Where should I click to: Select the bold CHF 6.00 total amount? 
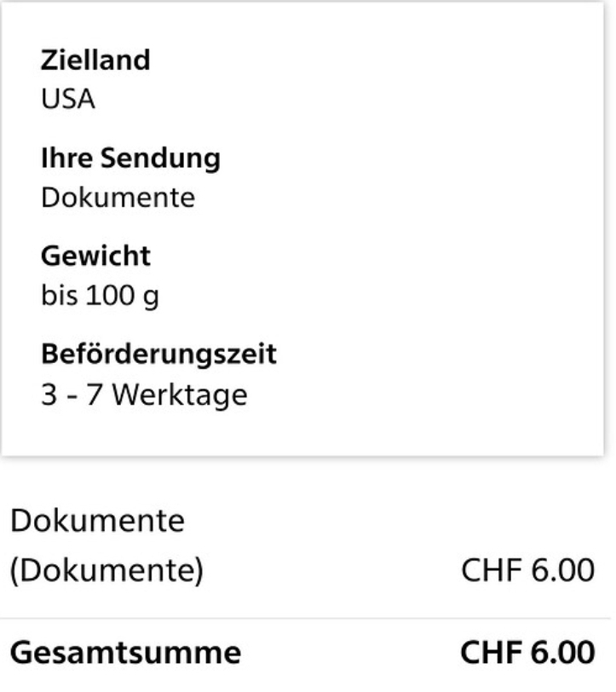coord(527,654)
